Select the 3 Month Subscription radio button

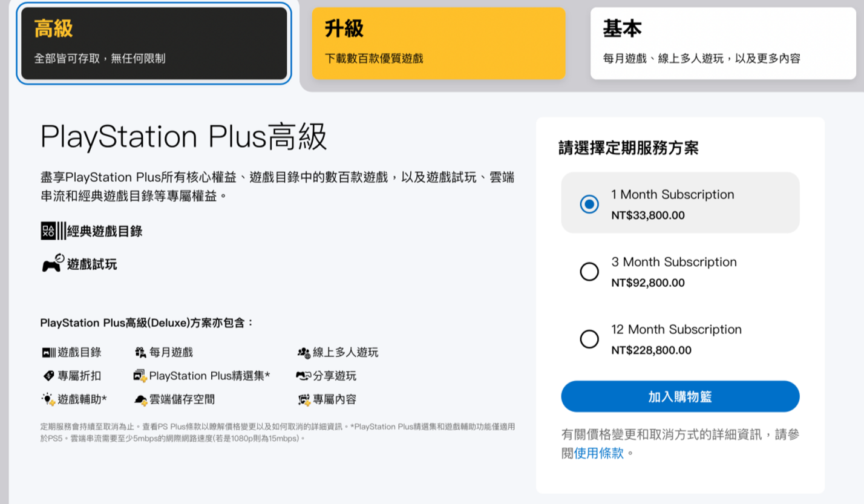click(589, 272)
